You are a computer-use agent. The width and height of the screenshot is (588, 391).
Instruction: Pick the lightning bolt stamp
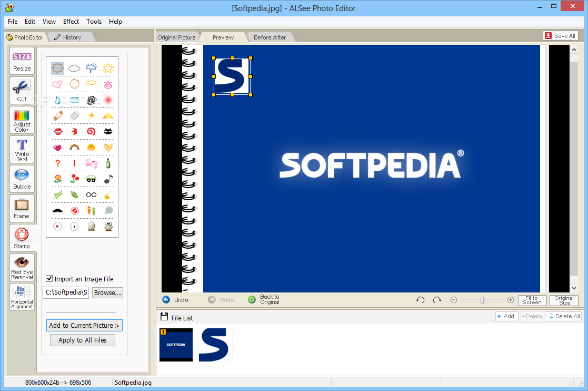(91, 115)
